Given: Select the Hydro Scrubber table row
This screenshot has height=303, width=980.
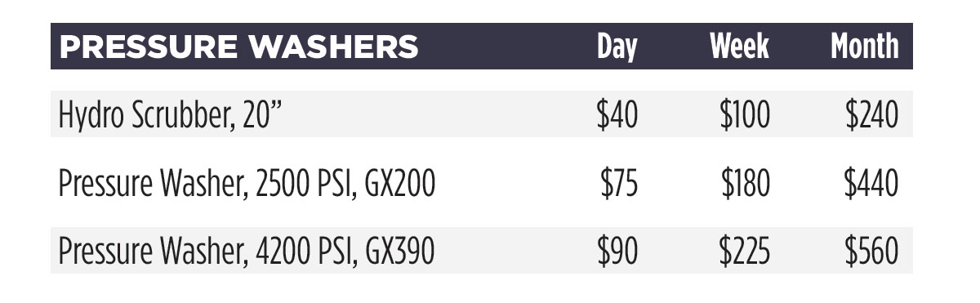Looking at the screenshot, I should click(482, 114).
